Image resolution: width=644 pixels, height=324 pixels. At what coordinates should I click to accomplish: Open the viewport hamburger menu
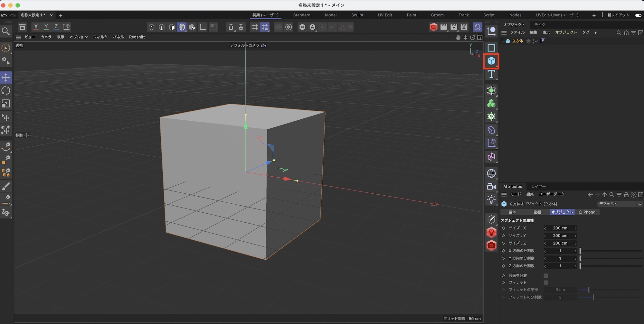[18, 37]
